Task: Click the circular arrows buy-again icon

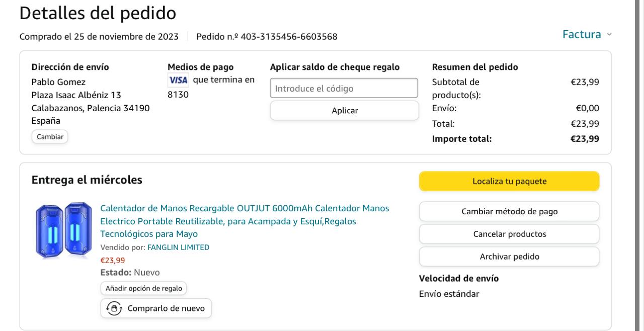Action: [114, 308]
